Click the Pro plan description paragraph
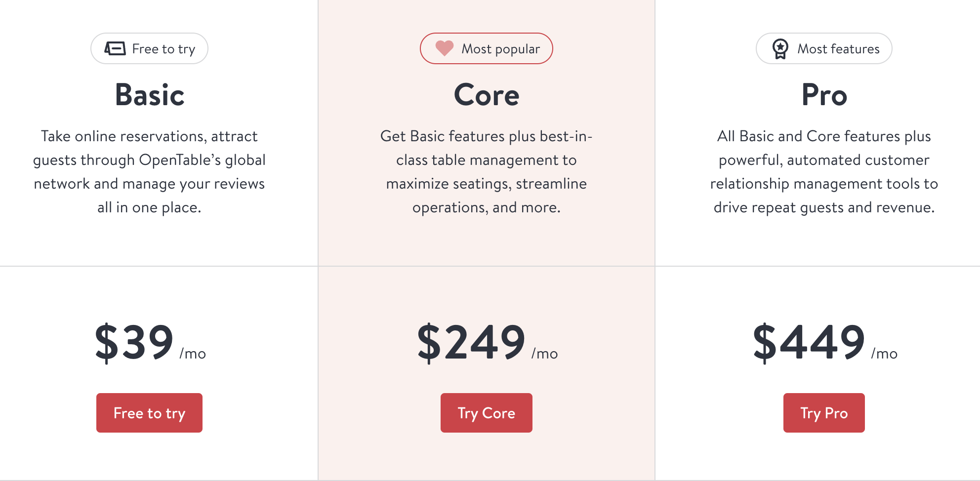Image resolution: width=980 pixels, height=481 pixels. click(x=824, y=171)
